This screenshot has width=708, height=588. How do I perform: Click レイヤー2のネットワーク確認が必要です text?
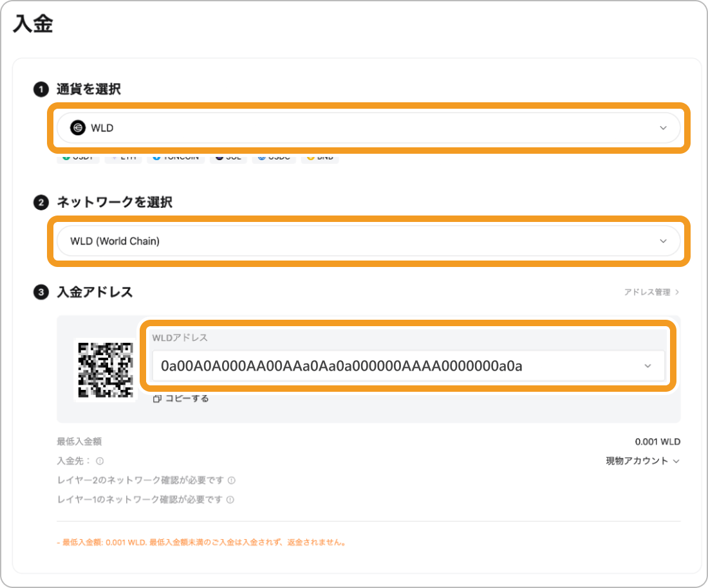click(140, 480)
